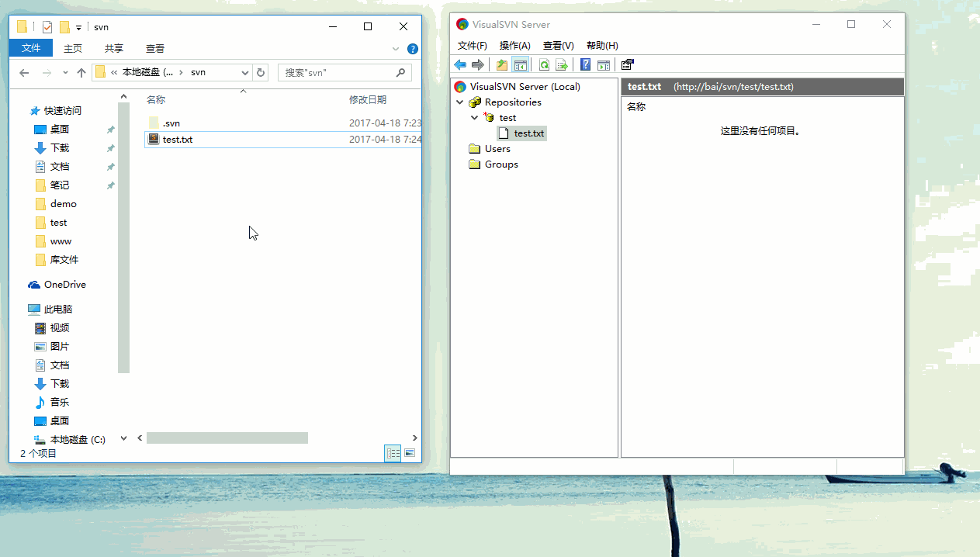Click the properties icon in VisualSVN toolbar
Screen dimensions: 980x557
click(x=628, y=65)
